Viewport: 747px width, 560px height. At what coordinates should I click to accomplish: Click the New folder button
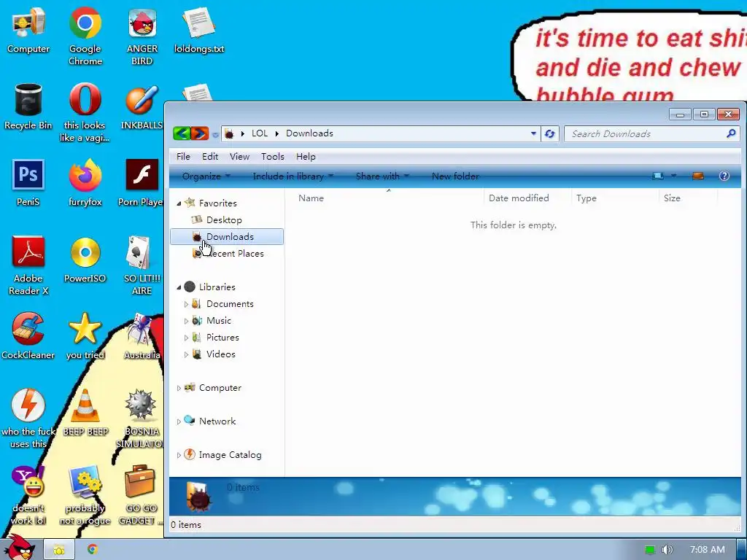(455, 176)
